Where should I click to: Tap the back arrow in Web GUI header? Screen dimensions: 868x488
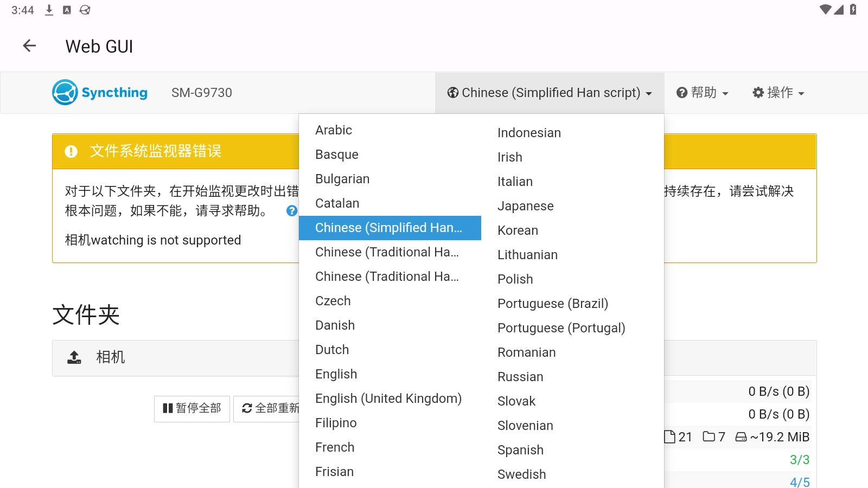pos(29,46)
